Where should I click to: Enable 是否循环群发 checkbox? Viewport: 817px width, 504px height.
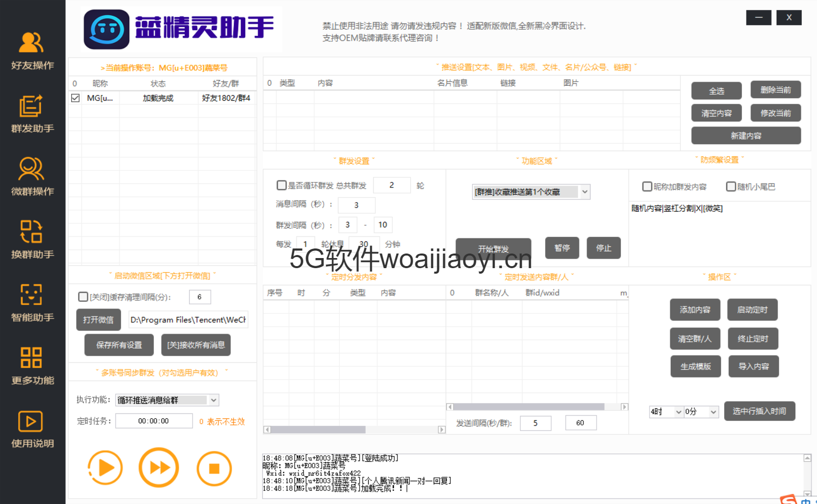coord(281,185)
